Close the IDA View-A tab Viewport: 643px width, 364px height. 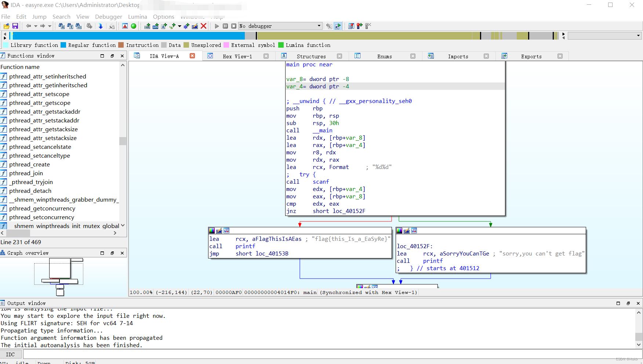point(192,56)
